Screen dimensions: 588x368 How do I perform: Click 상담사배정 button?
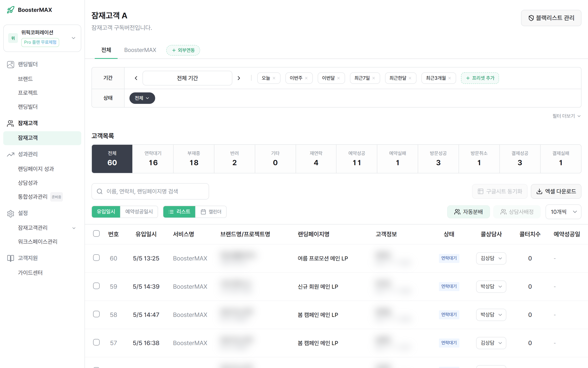(517, 212)
